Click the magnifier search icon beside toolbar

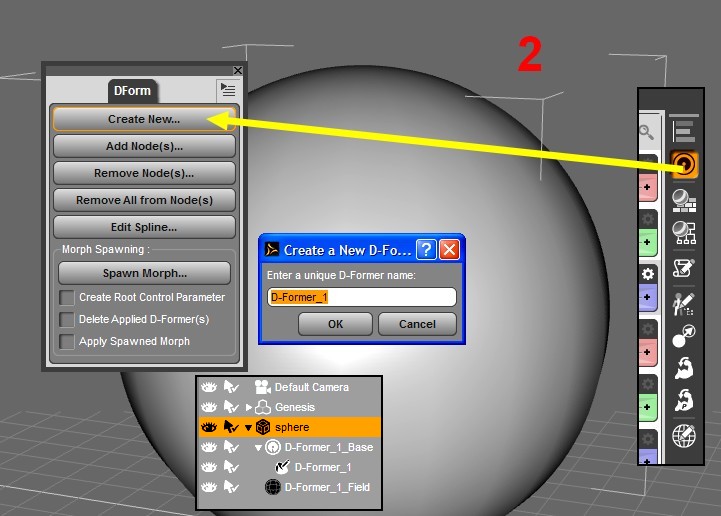647,132
